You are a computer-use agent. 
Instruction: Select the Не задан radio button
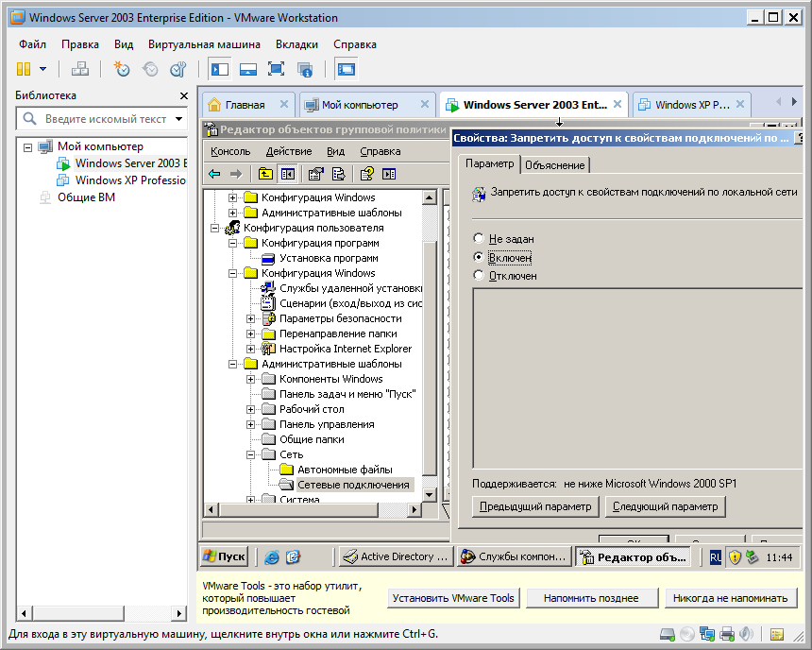coord(479,238)
